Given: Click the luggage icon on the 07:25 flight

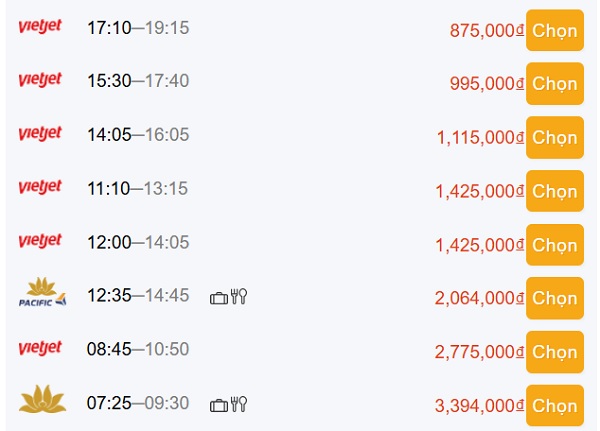Looking at the screenshot, I should 219,405.
